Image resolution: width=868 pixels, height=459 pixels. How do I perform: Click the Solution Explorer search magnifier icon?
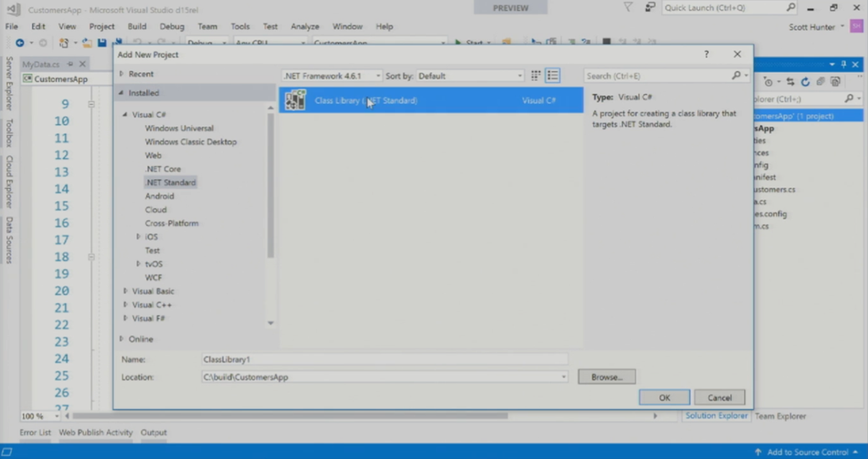849,98
